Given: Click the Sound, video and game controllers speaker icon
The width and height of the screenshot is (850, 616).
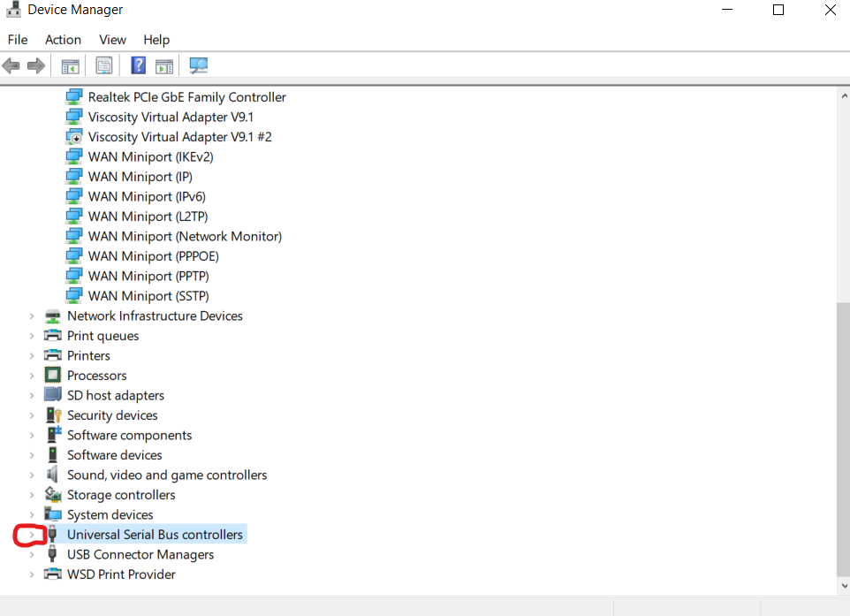Looking at the screenshot, I should tap(52, 475).
